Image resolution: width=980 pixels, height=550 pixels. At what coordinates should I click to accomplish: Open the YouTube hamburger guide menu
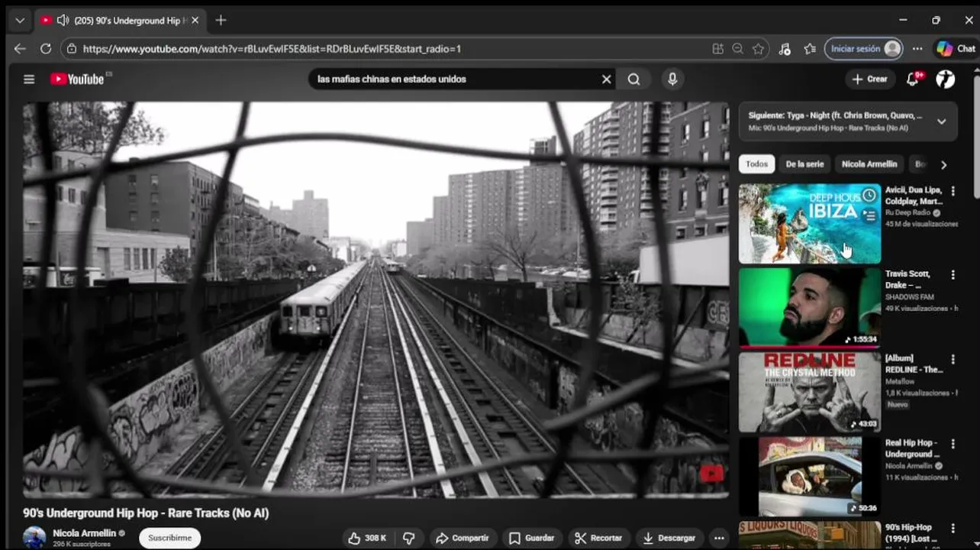29,79
